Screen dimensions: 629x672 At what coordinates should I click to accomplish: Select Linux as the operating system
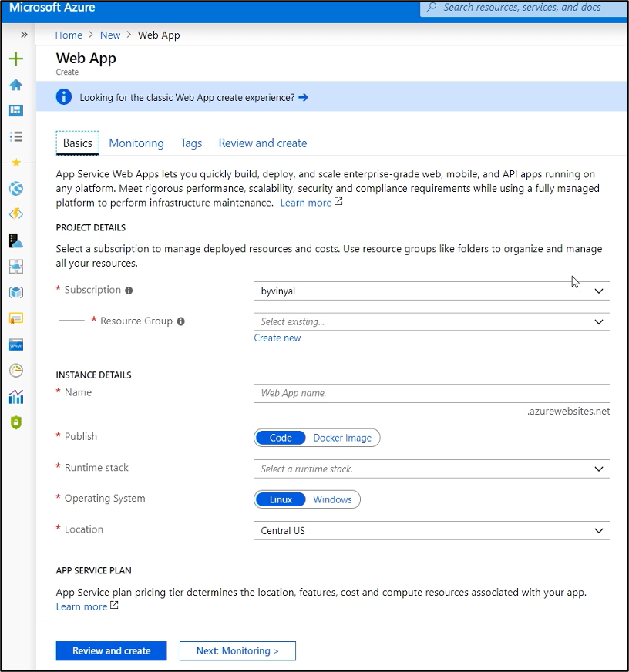281,499
